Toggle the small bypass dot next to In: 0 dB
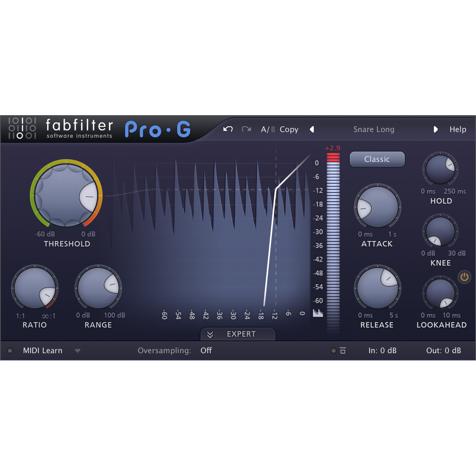 [333, 350]
